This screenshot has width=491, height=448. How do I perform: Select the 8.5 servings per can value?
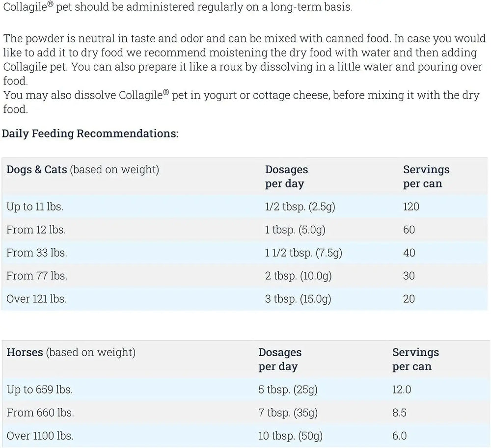(399, 413)
